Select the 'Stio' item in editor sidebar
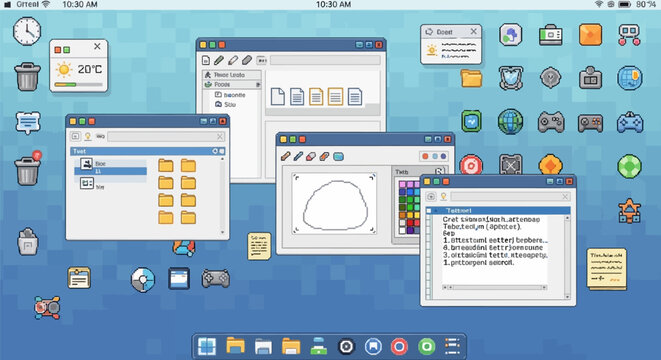 pyautogui.click(x=226, y=104)
